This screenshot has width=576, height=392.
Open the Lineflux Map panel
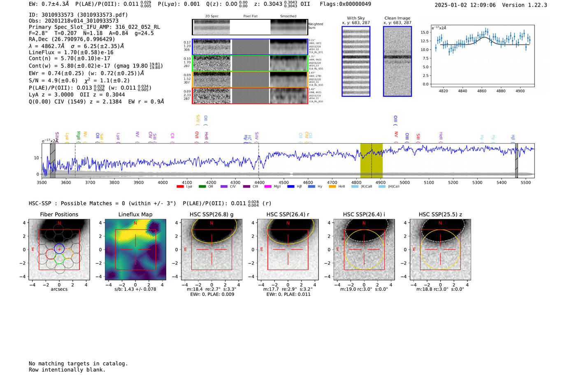coord(135,250)
